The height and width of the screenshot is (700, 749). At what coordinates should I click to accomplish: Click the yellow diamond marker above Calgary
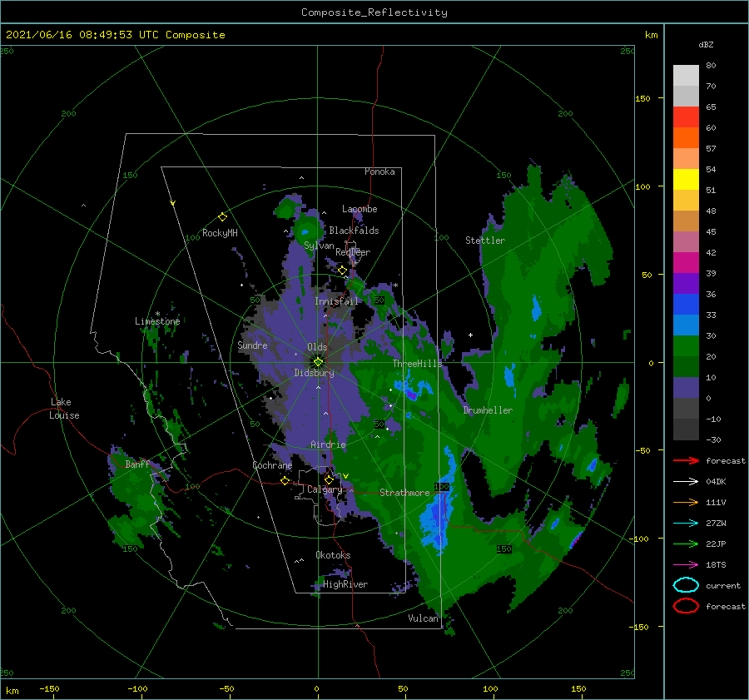[x=329, y=479]
